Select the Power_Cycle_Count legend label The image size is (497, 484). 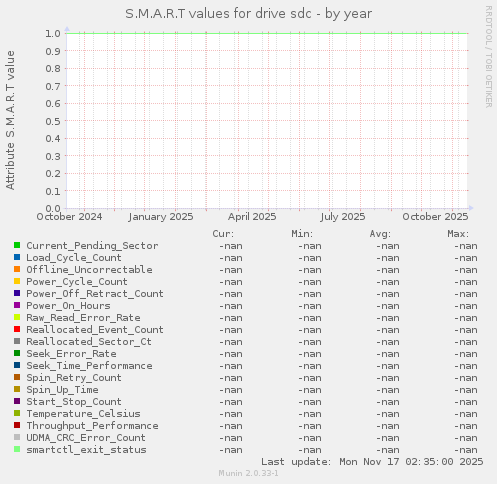pos(77,282)
